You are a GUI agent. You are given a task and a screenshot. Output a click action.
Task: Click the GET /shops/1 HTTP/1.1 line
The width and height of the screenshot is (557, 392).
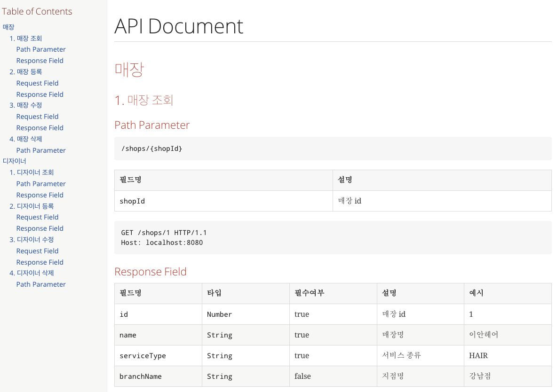[x=164, y=233]
